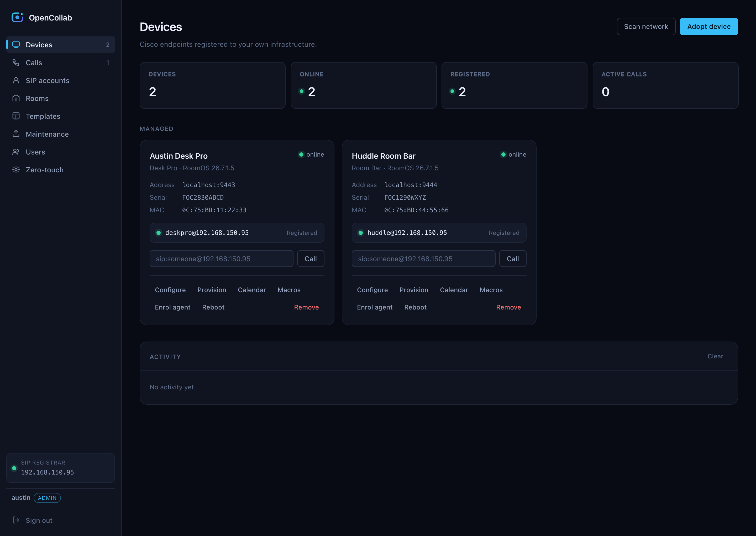
Task: Click the OpenCollab logo icon
Action: (17, 18)
